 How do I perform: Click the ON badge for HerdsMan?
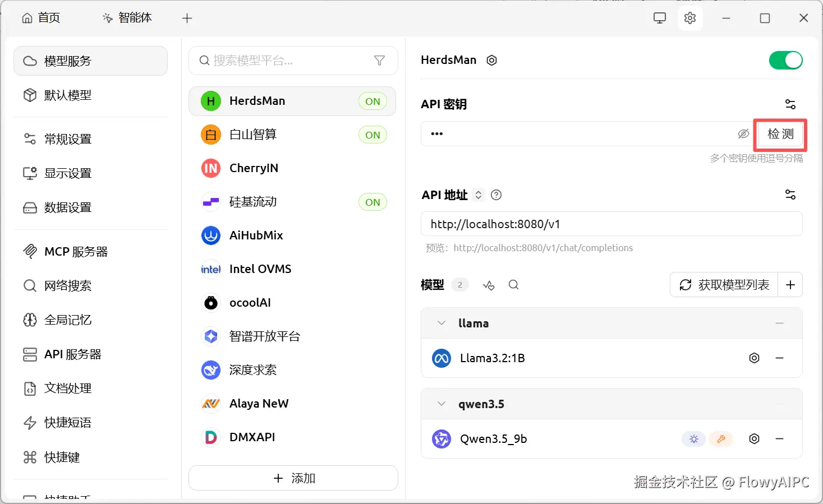pos(373,101)
